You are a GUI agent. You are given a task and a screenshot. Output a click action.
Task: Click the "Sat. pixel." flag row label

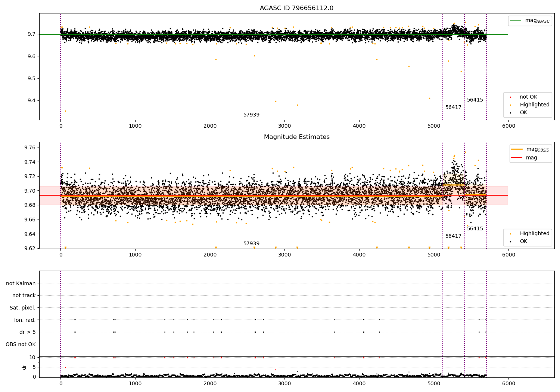pyautogui.click(x=23, y=308)
